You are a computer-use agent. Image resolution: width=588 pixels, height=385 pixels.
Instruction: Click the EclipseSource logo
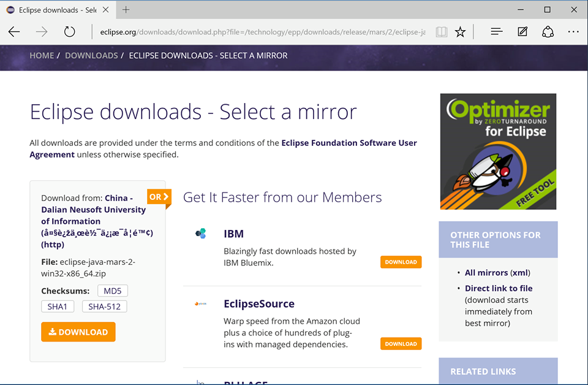pyautogui.click(x=201, y=303)
